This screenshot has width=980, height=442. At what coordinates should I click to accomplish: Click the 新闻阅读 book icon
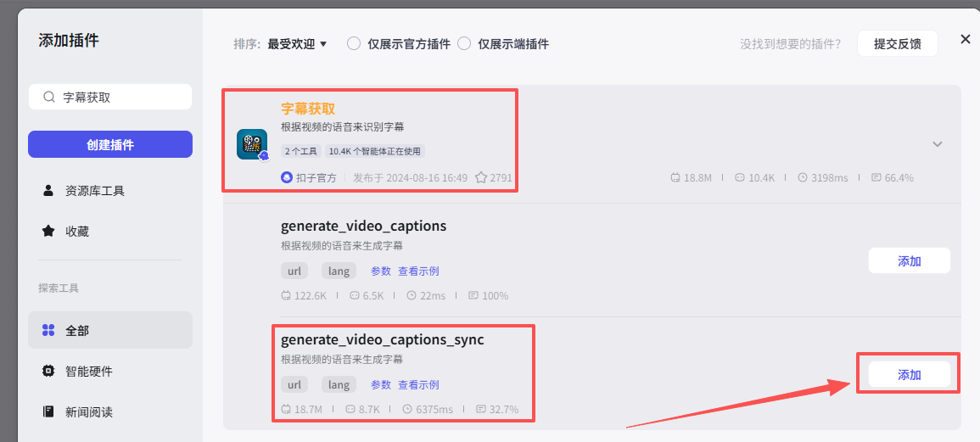[x=48, y=411]
